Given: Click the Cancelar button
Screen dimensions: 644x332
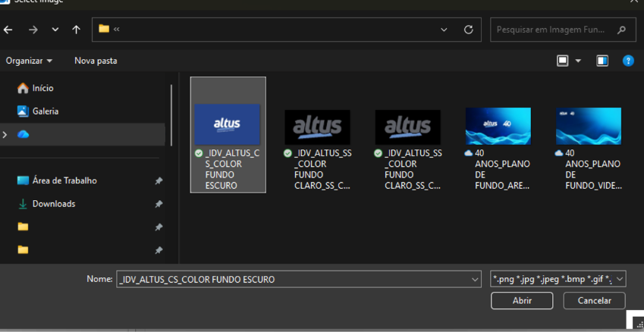Looking at the screenshot, I should pos(594,301).
